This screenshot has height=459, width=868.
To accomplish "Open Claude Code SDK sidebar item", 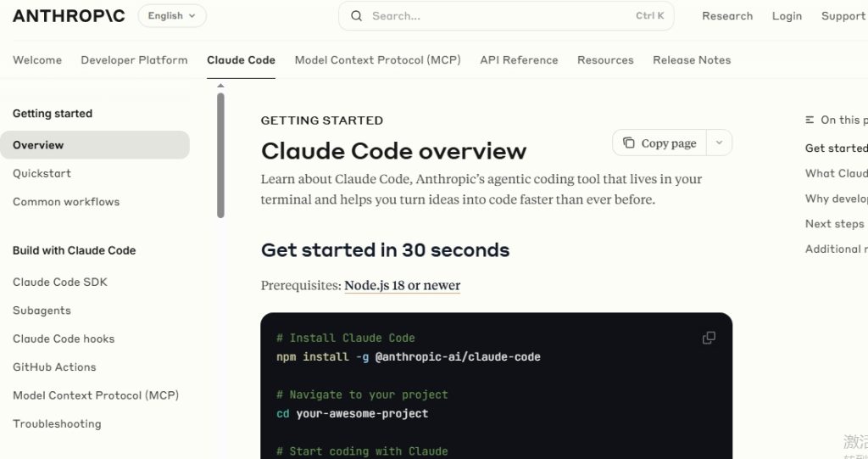I will tap(60, 283).
